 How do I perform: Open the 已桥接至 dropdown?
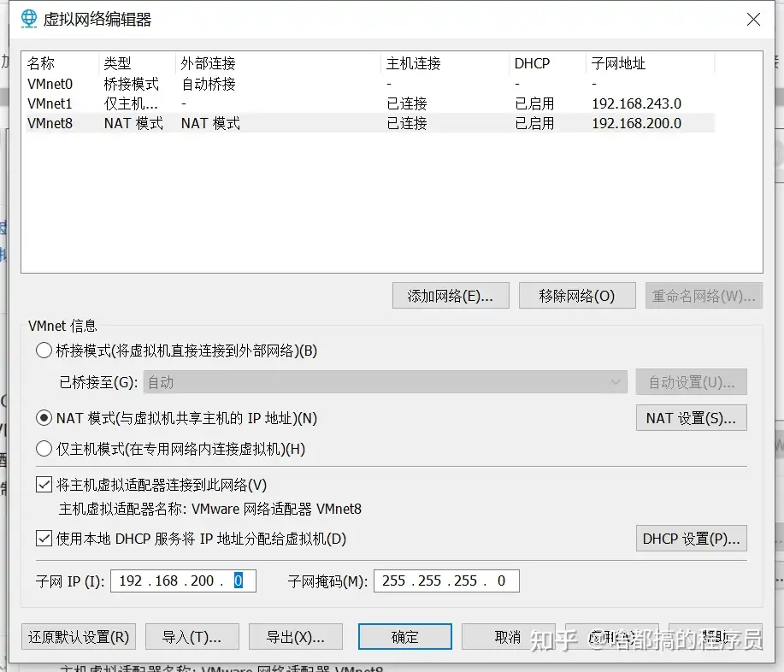click(385, 382)
